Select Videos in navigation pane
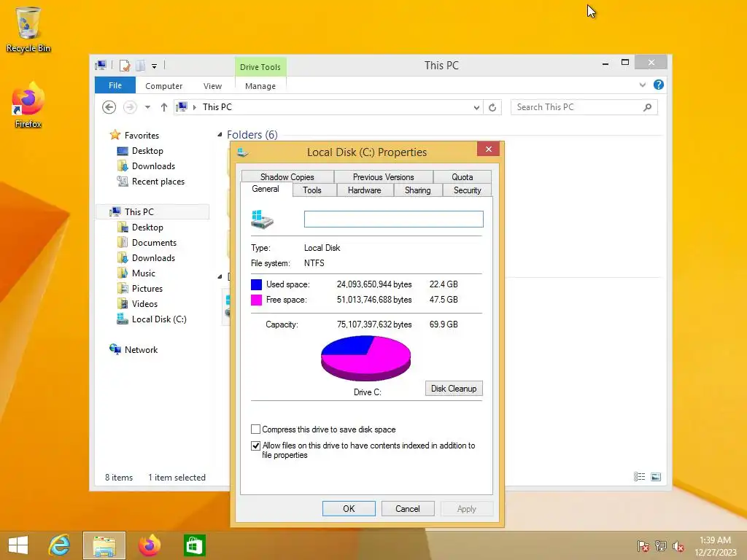747x560 pixels. click(x=137, y=304)
